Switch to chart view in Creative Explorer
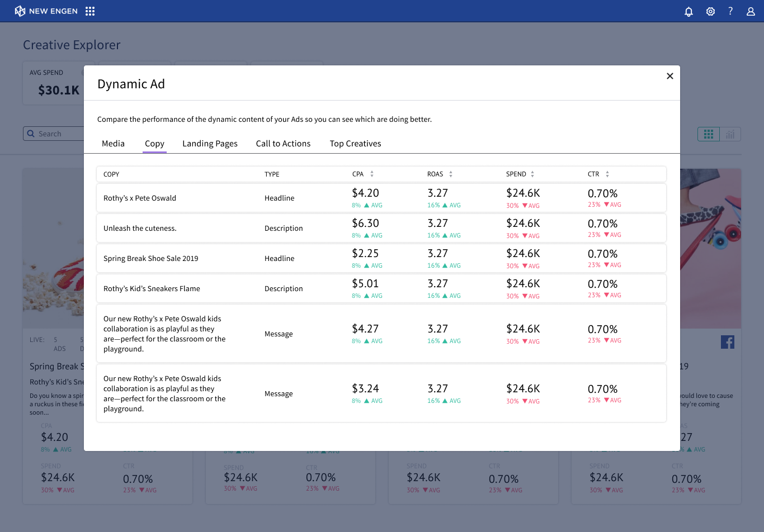The image size is (764, 532). pyautogui.click(x=730, y=134)
